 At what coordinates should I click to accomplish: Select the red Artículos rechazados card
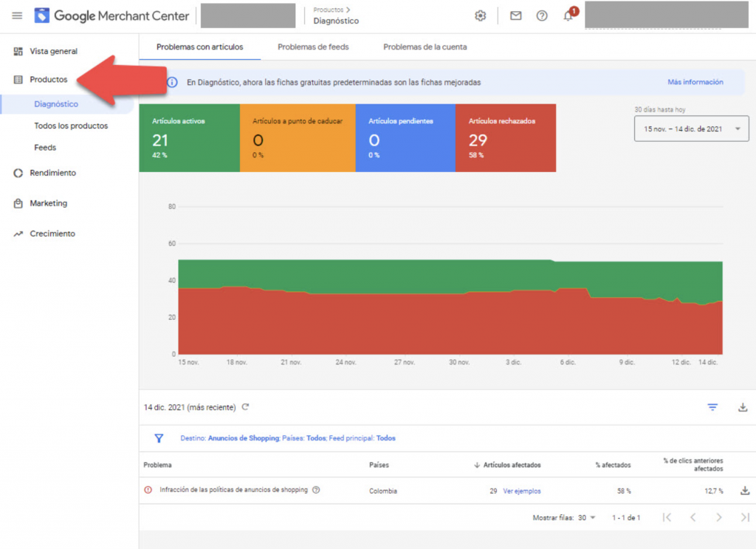coord(506,137)
